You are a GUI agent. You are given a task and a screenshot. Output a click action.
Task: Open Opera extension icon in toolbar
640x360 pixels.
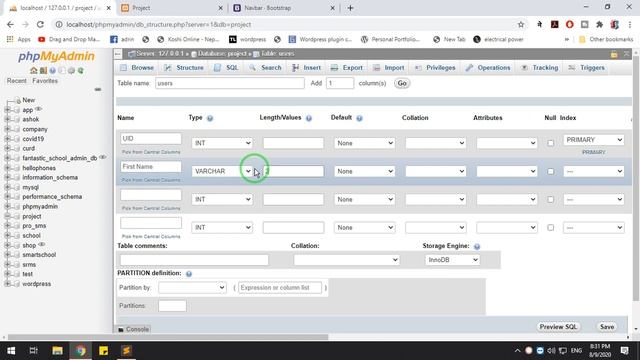569,24
